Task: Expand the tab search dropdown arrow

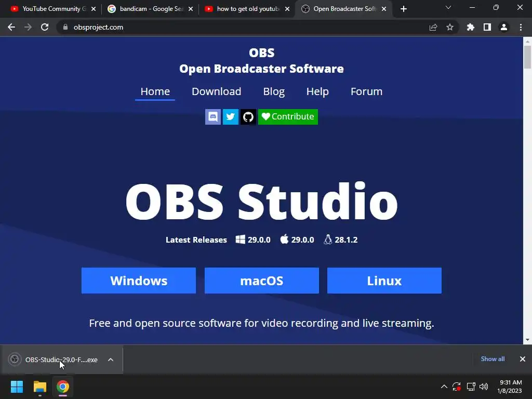Action: point(448,7)
